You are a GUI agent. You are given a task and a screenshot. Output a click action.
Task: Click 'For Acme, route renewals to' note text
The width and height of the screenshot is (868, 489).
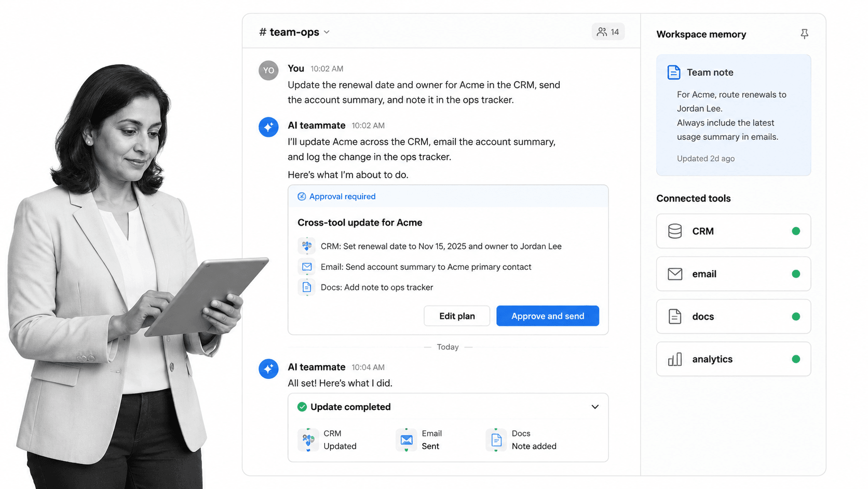pos(731,95)
